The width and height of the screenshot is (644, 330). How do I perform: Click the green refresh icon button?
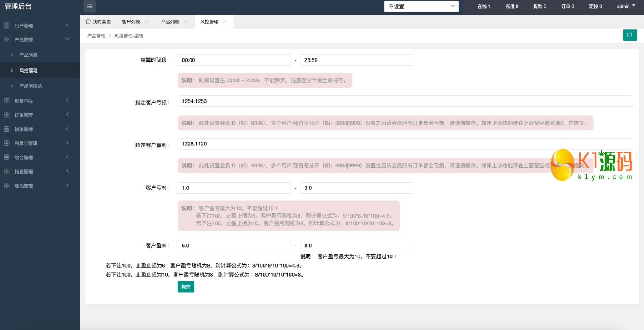pos(630,35)
